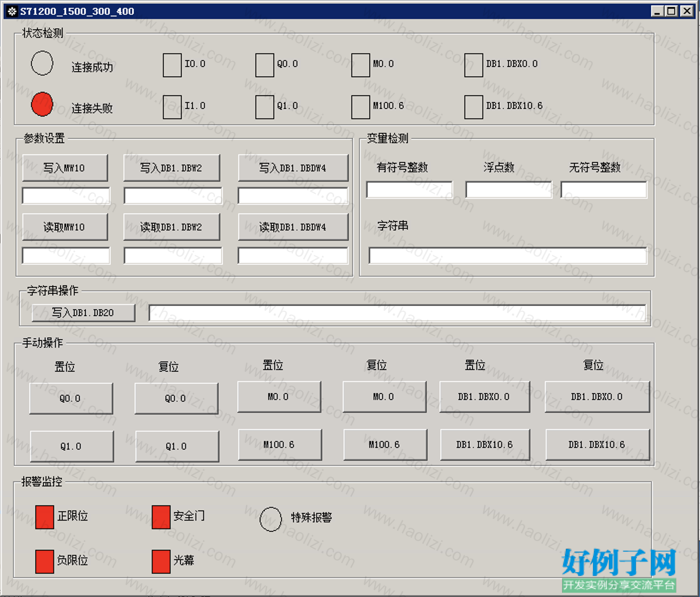The height and width of the screenshot is (597, 700).
Task: Click the DB1.DBX10.6 set button under 置位
Action: 485,445
